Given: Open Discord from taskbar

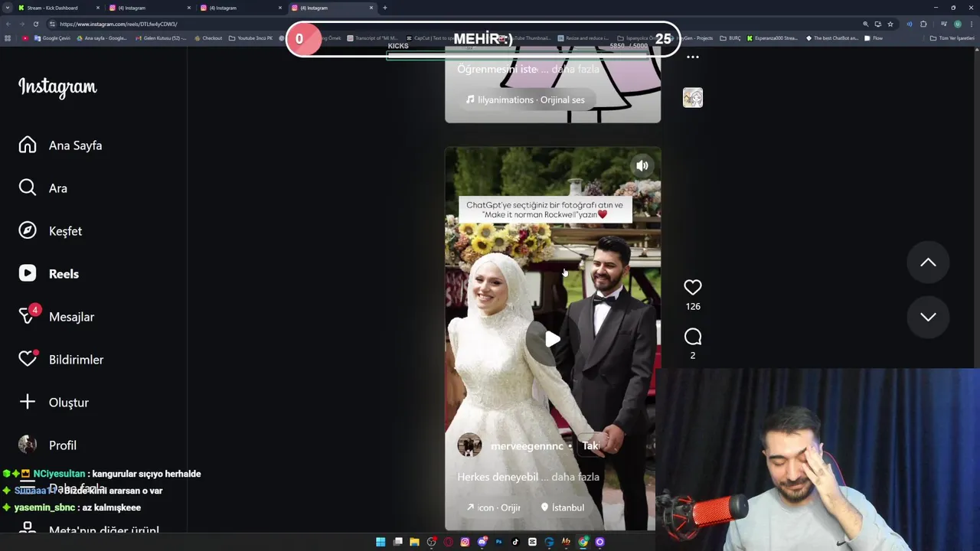Looking at the screenshot, I should coord(482,542).
